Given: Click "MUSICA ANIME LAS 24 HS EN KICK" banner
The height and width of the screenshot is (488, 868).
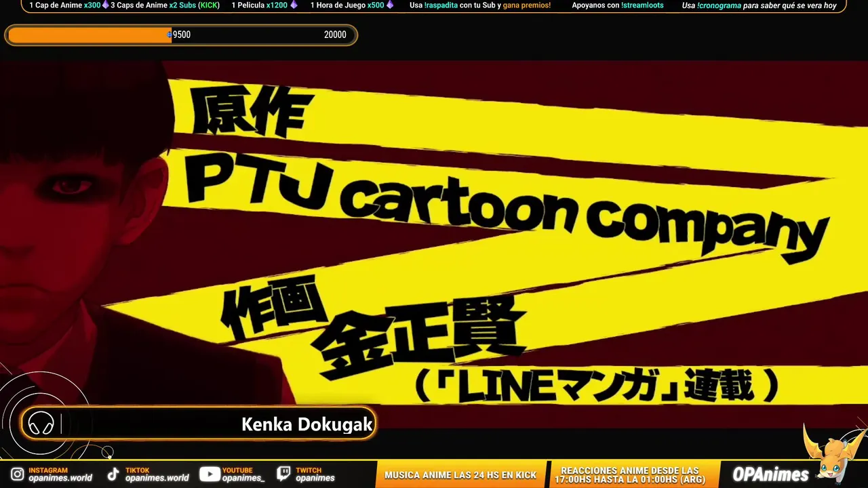Looking at the screenshot, I should pyautogui.click(x=460, y=475).
